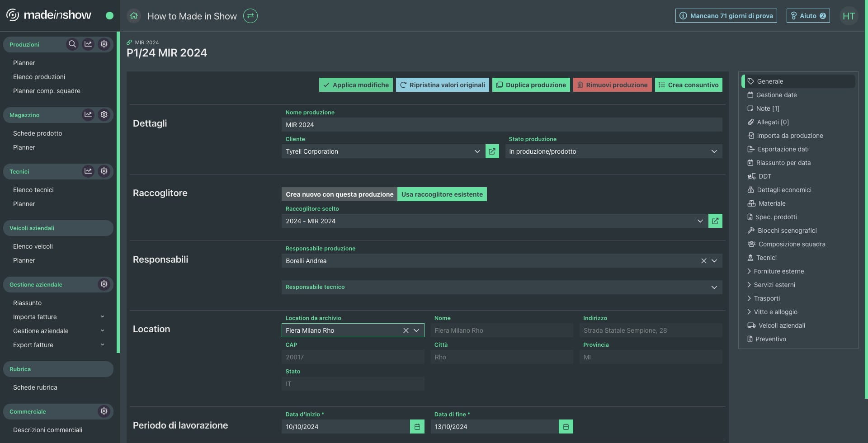Click the link icon above the production title

coord(129,42)
